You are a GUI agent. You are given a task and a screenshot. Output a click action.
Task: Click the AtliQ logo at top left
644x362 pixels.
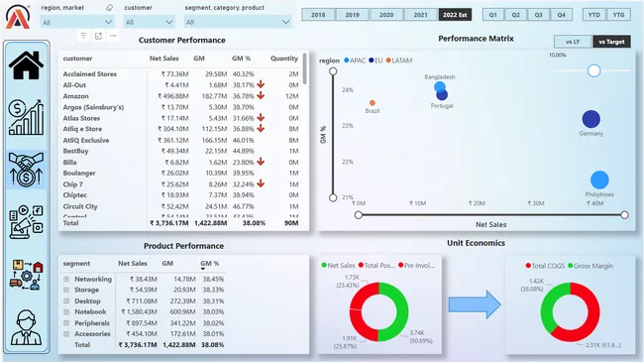click(x=18, y=17)
